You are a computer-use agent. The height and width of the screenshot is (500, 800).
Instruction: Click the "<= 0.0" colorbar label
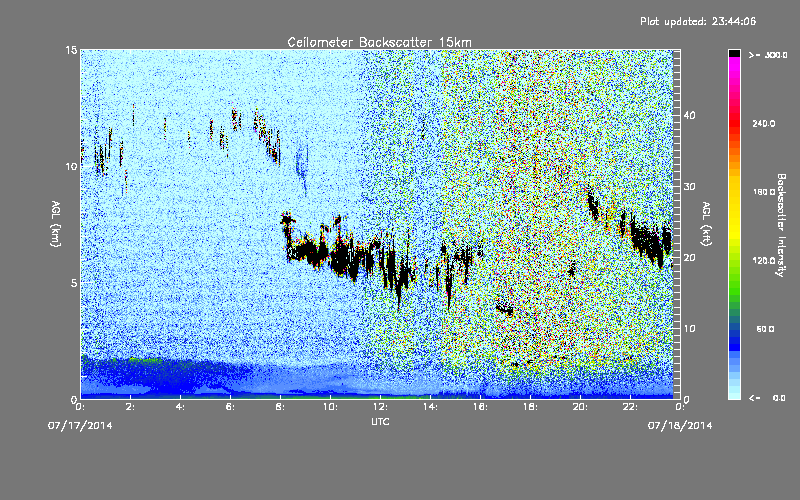[767, 397]
